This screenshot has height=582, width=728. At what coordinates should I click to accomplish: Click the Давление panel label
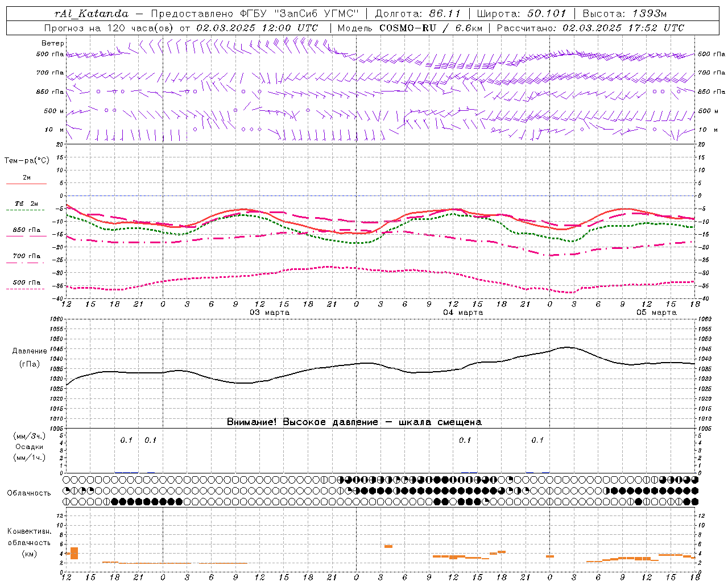click(30, 351)
